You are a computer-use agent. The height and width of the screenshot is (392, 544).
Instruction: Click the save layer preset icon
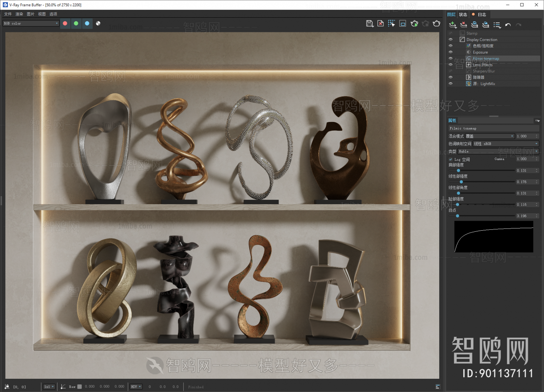(x=475, y=25)
